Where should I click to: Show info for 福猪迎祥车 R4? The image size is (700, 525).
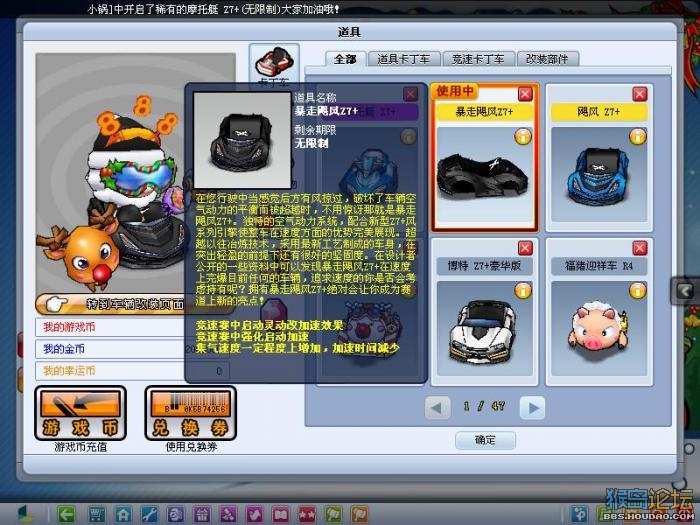638,291
